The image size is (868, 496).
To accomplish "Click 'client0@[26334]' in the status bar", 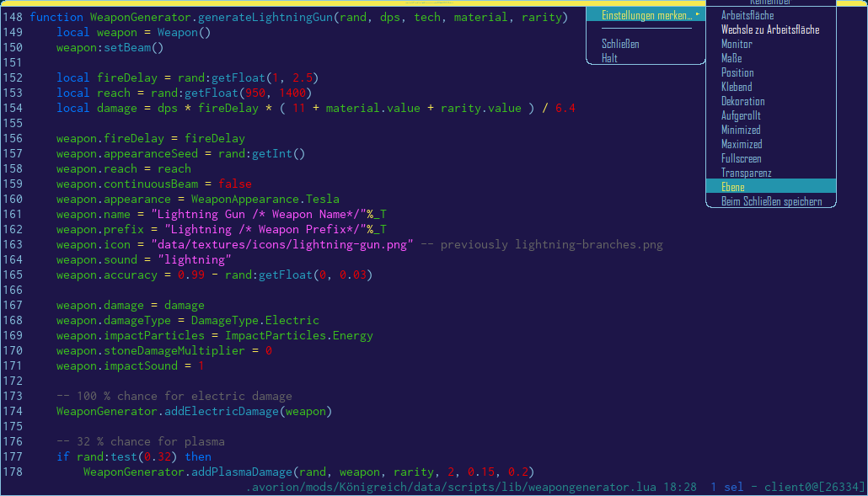I will [x=814, y=487].
